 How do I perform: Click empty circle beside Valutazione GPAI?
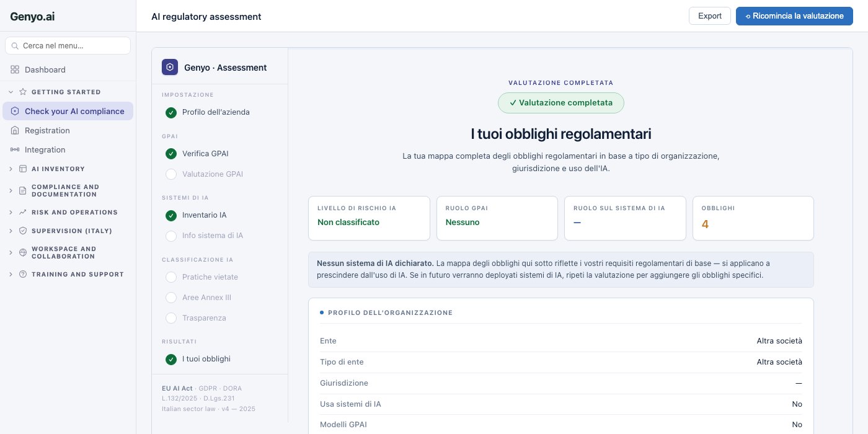click(171, 174)
